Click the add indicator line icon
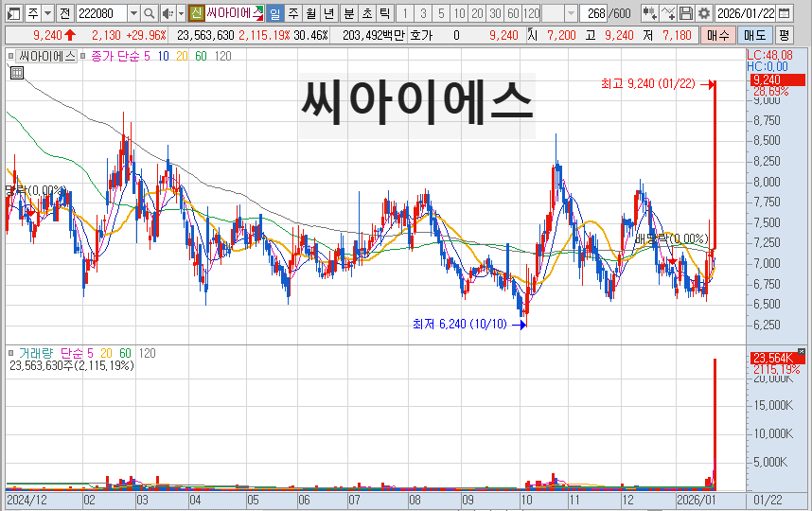The height and width of the screenshot is (511, 812). pyautogui.click(x=668, y=13)
